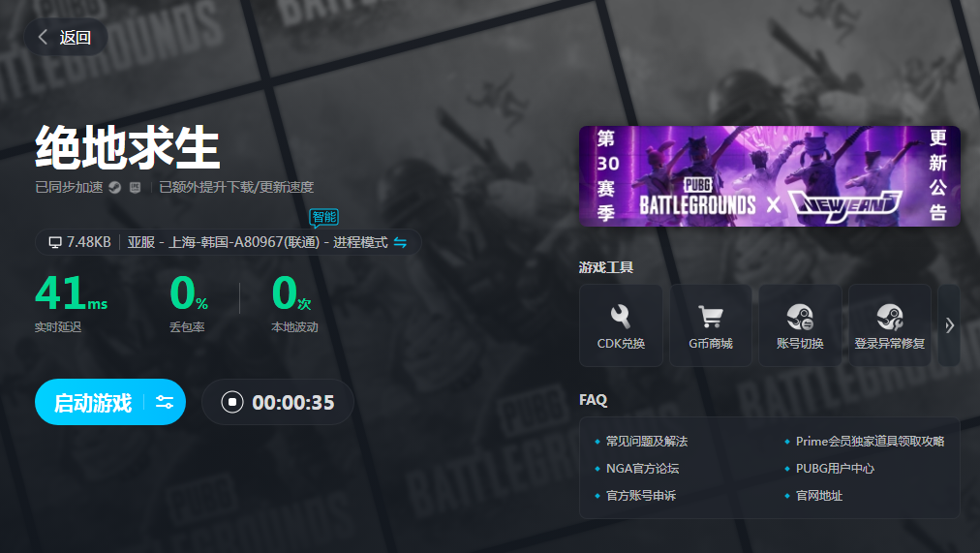The width and height of the screenshot is (980, 553).
Task: Click the Epic platform icon under the title
Action: pos(135,188)
